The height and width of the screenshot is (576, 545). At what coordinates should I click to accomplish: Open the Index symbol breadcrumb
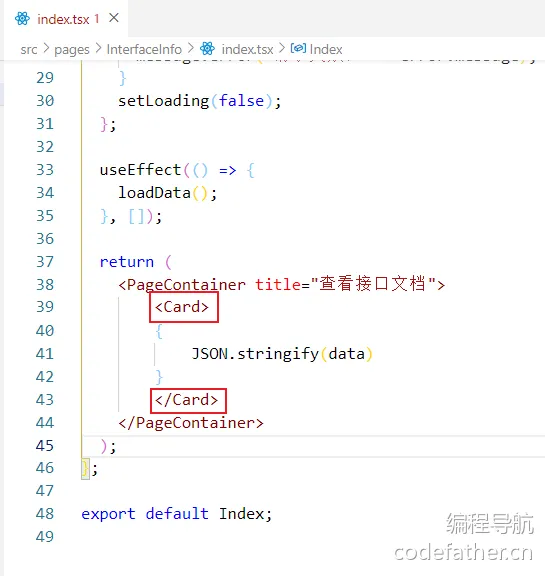point(326,49)
